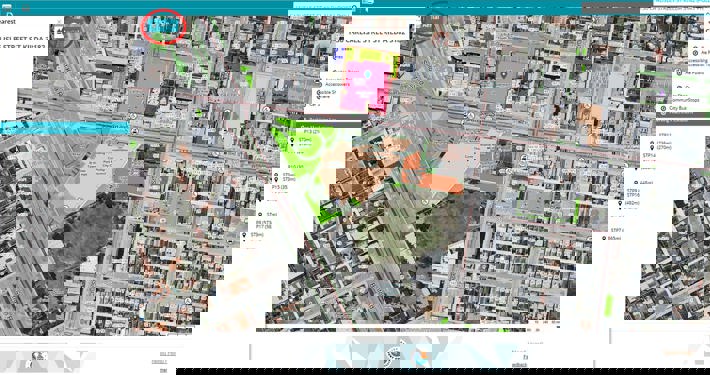Click the map pin next to 575m in green area
The height and width of the screenshot is (375, 710).
[x=292, y=140]
